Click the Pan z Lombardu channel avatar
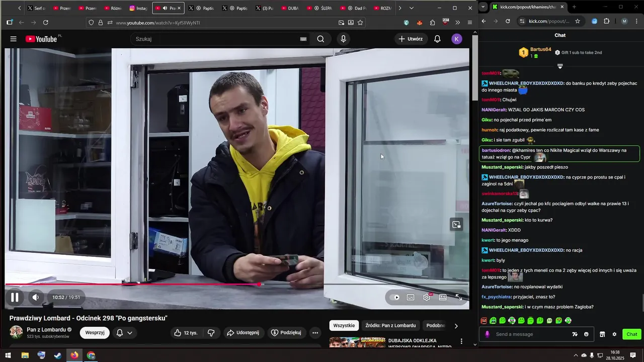This screenshot has height=362, width=644. [x=16, y=332]
